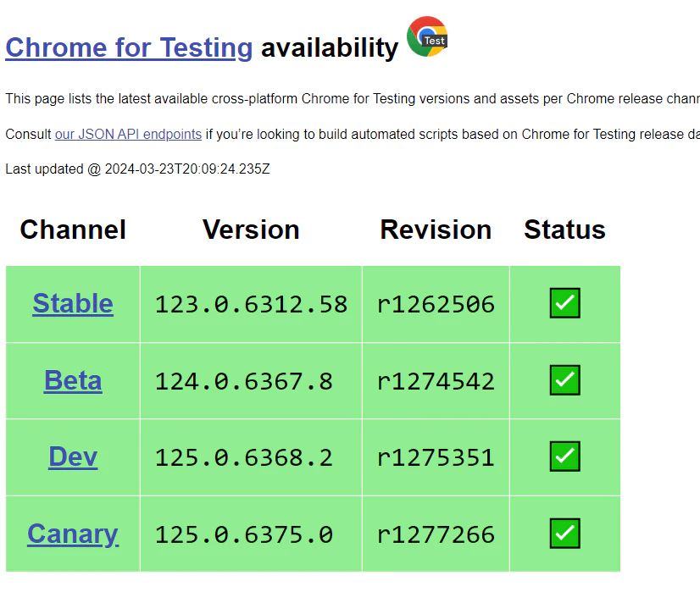Go to the Beta channel link

73,381
